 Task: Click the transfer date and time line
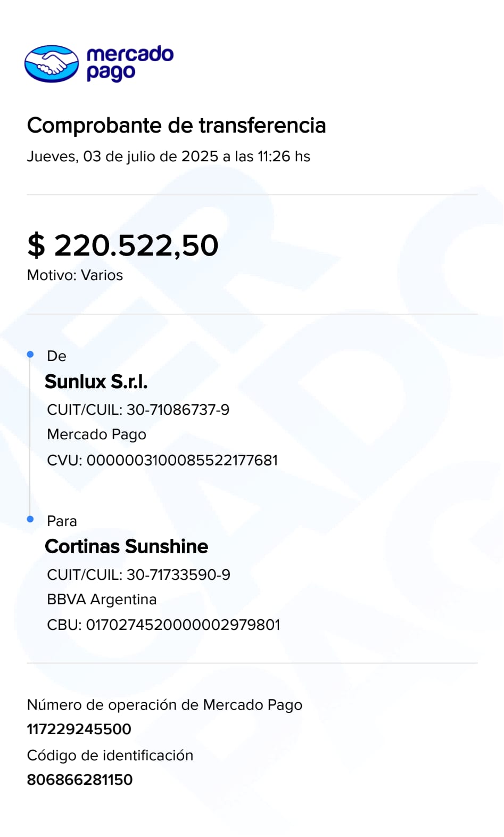pyautogui.click(x=168, y=157)
